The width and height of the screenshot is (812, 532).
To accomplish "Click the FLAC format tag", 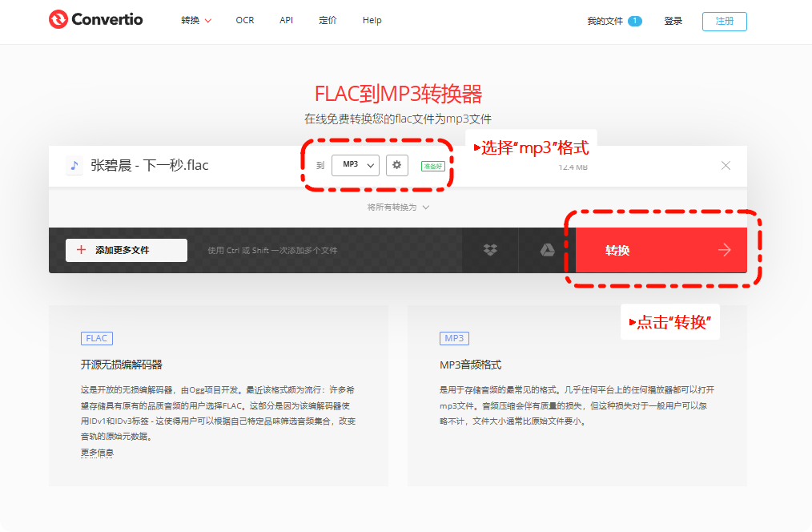I will [x=96, y=338].
